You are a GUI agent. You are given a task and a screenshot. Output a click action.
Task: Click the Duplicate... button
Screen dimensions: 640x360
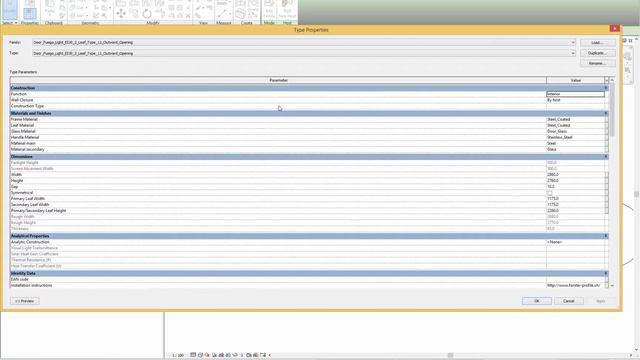(598, 53)
